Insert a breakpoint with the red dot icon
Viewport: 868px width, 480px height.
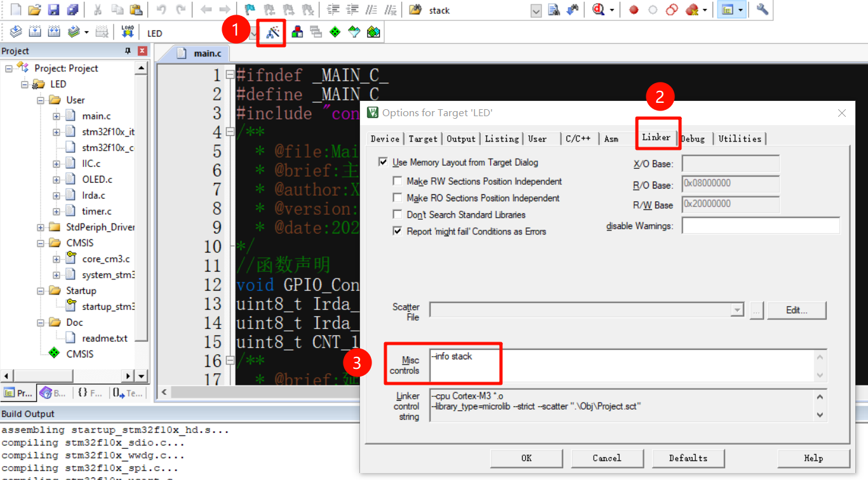click(634, 10)
